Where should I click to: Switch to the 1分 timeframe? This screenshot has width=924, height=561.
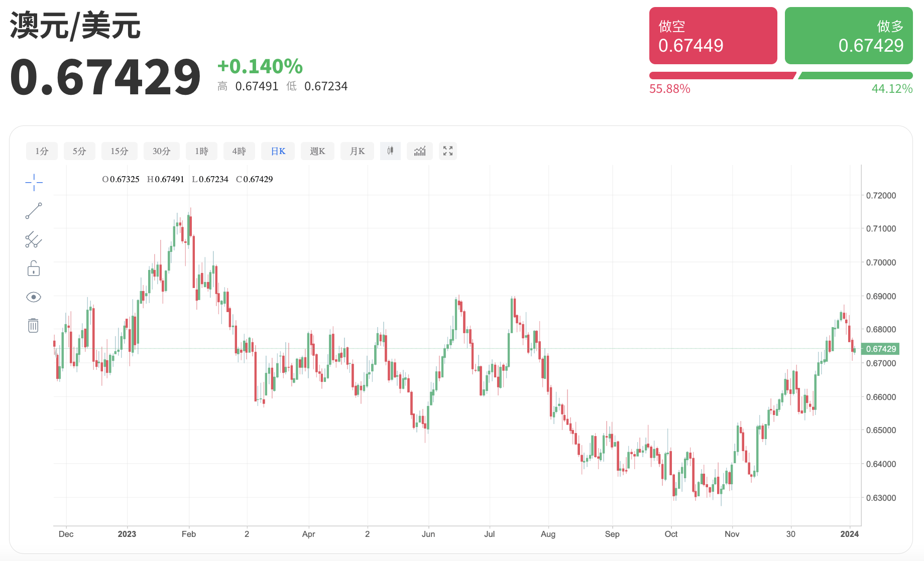click(42, 151)
